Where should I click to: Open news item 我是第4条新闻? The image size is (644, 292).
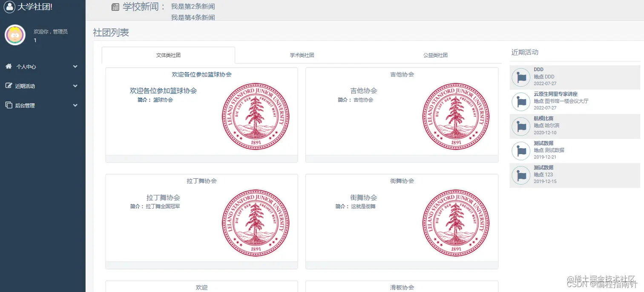(193, 17)
